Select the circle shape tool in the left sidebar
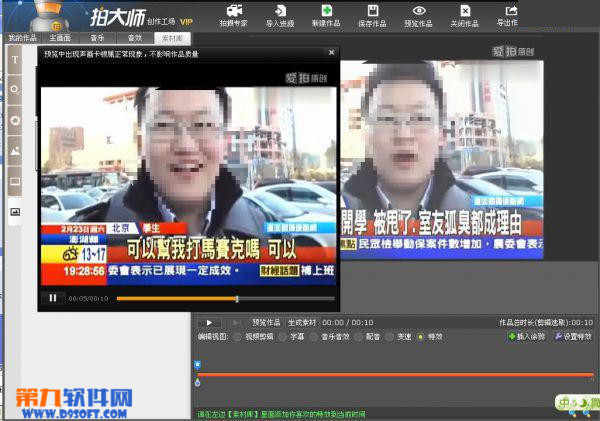Image resolution: width=600 pixels, height=421 pixels. point(15,90)
